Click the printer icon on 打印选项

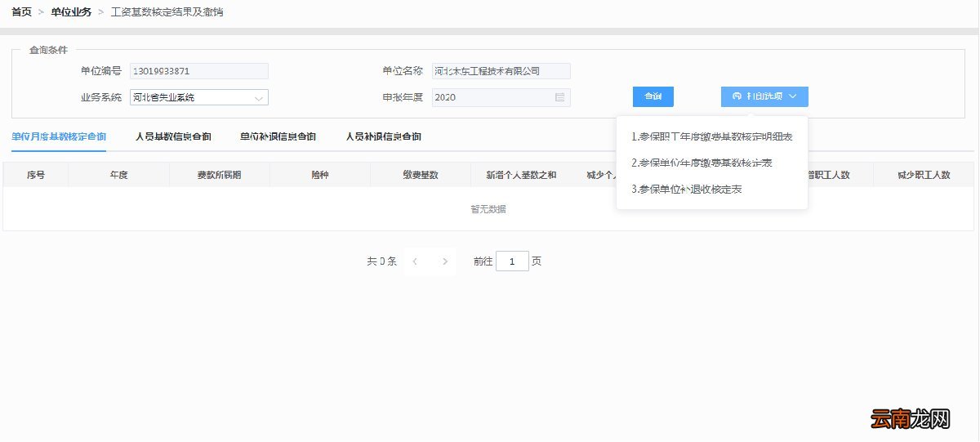(737, 96)
